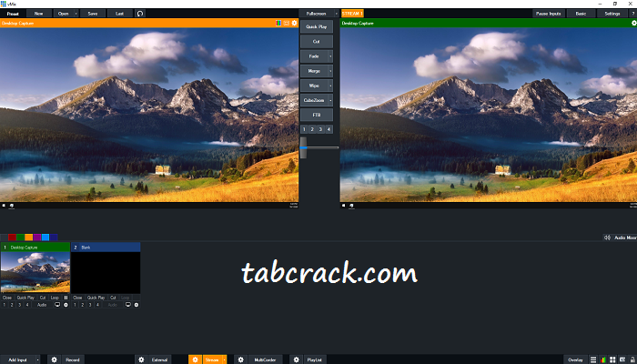Viewport: 637px width, 364px height.
Task: Click the monitor icon on Desktop Capture input
Action: (57, 305)
